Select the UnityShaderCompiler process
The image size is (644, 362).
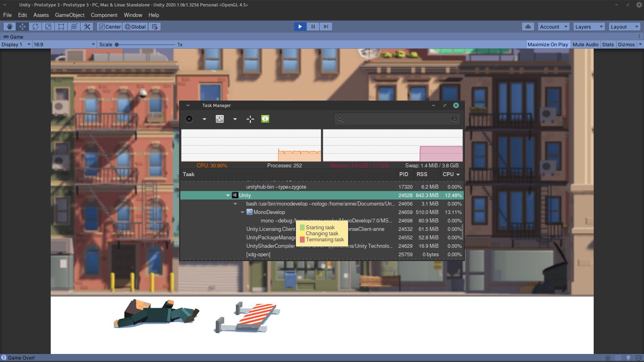coord(322,246)
